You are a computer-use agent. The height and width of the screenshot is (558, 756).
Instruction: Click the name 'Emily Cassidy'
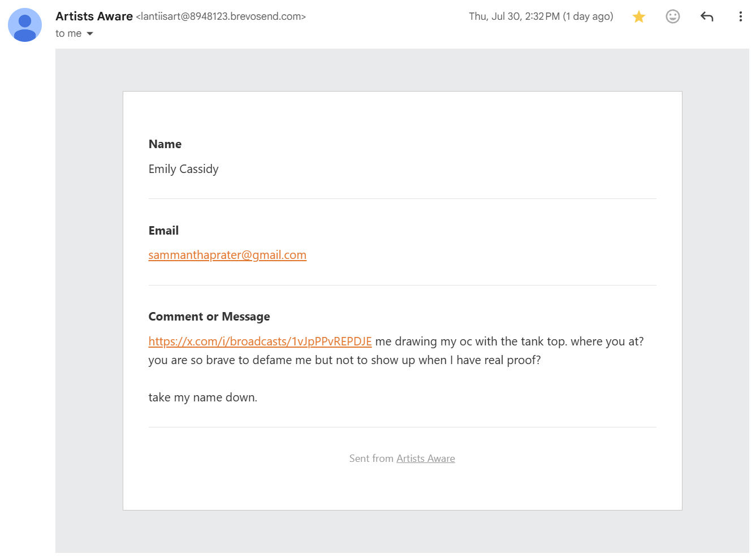(x=184, y=169)
